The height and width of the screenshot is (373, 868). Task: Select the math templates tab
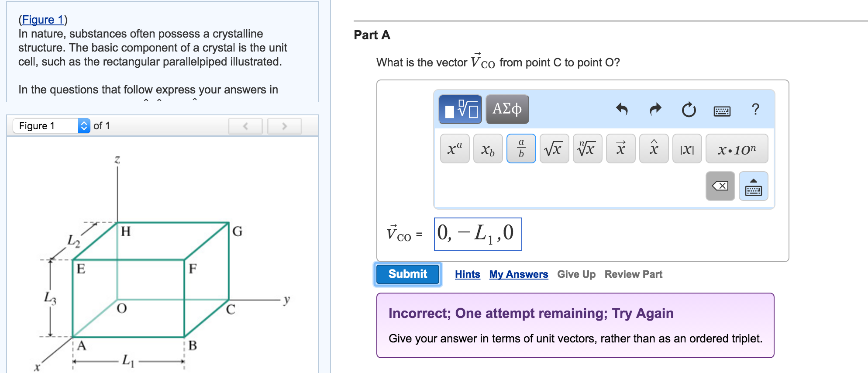(x=460, y=109)
